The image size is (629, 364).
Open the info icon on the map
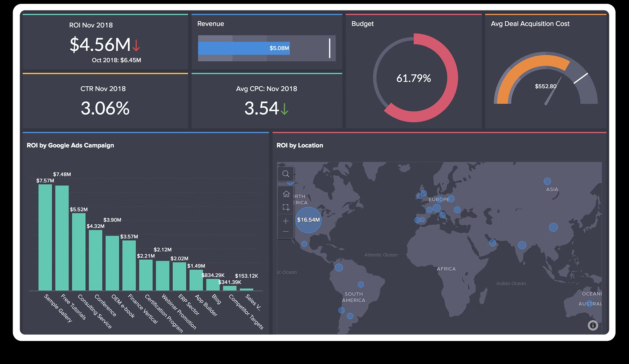pos(593,326)
